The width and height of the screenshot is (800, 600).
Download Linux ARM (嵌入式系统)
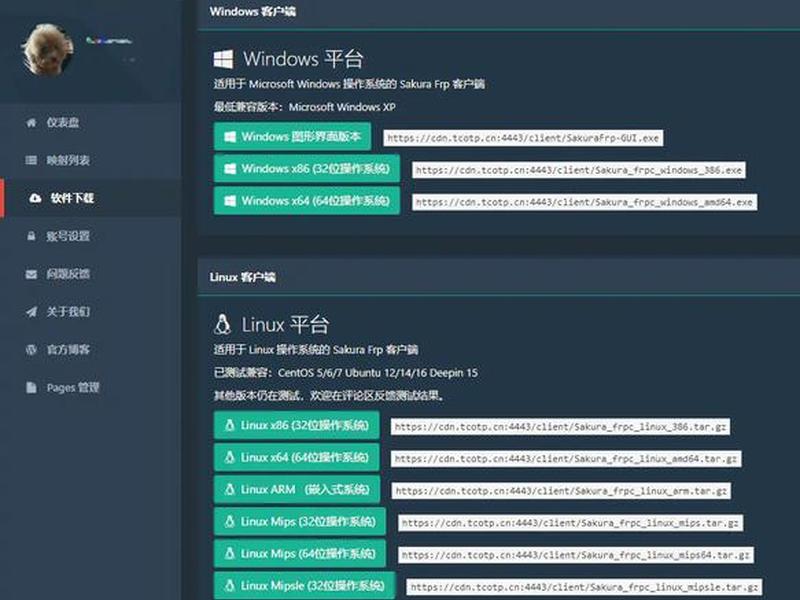pos(297,490)
